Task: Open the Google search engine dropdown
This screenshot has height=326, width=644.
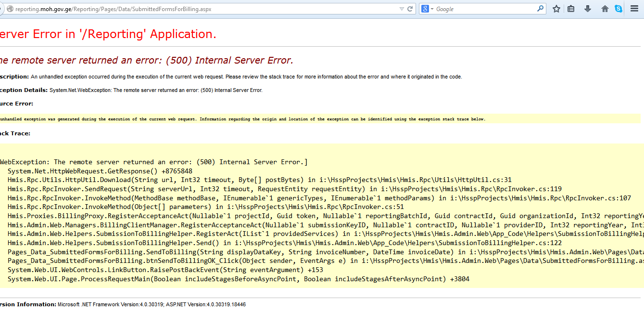Action: (x=427, y=9)
